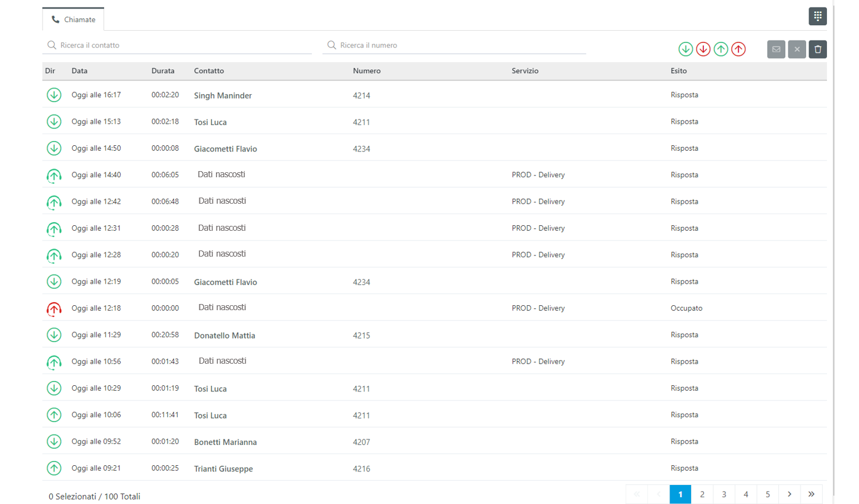Go to page 2 of results
The height and width of the screenshot is (504, 859).
(x=702, y=494)
